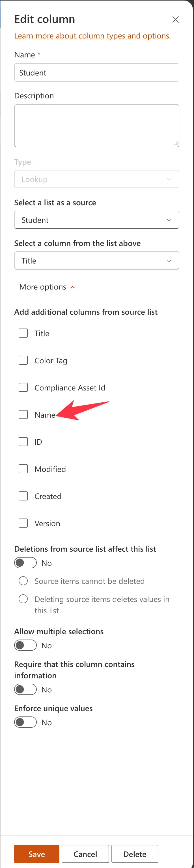194x868 pixels.
Task: Enable the Compliance Asset Id checkbox
Action: click(23, 388)
